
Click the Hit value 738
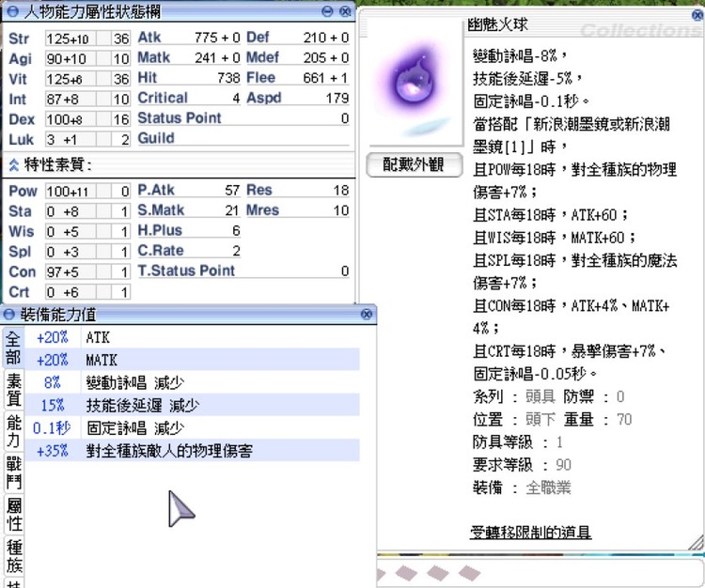pyautogui.click(x=228, y=78)
